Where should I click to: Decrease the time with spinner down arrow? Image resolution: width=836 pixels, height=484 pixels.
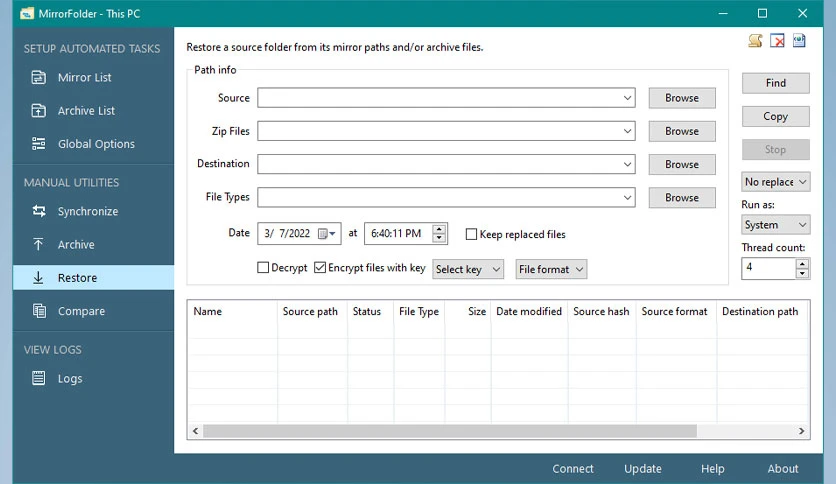pos(439,238)
